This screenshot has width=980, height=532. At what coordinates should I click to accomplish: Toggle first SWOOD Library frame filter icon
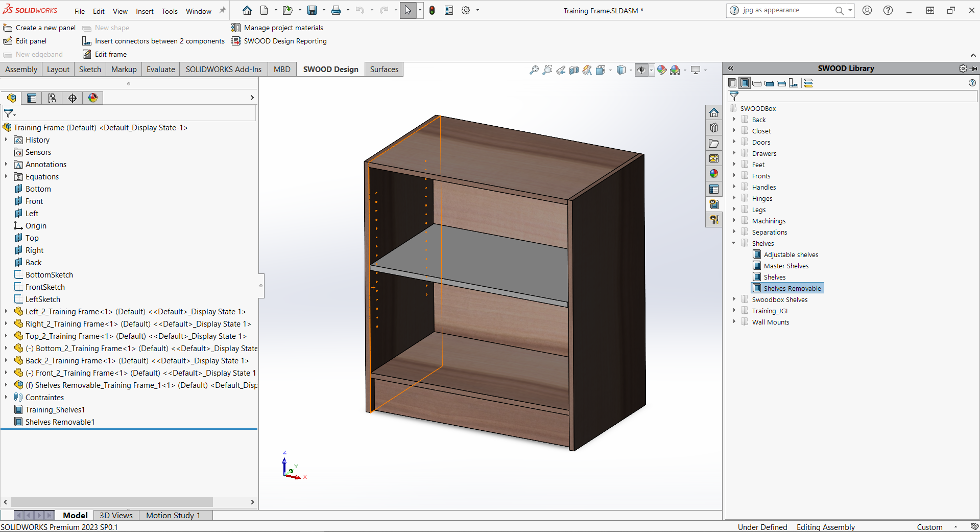click(x=732, y=83)
